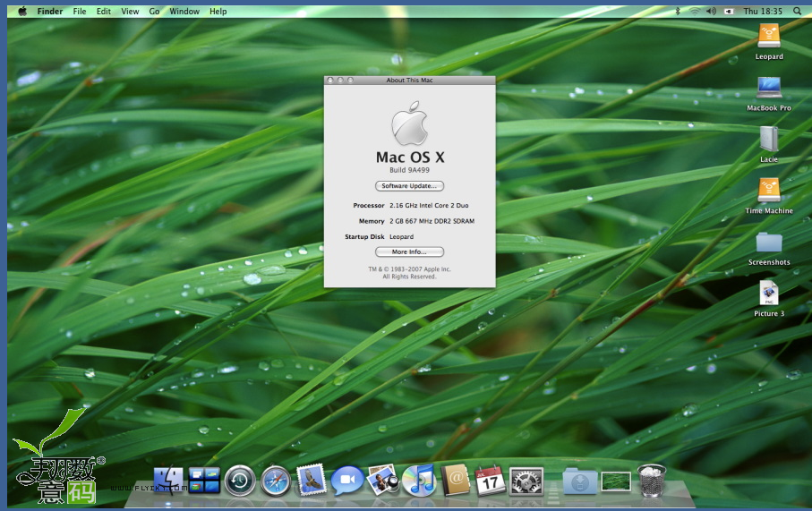Launch iTunes from the Dock

coord(418,481)
